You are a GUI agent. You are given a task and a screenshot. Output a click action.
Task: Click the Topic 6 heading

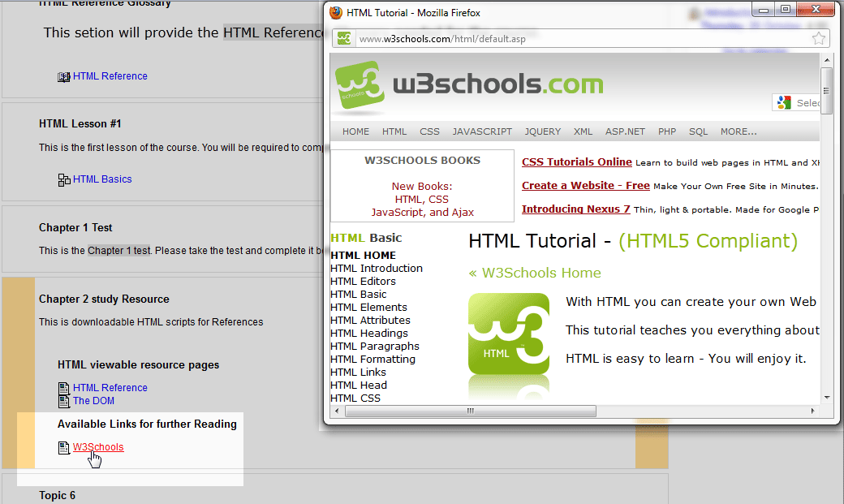tap(57, 495)
